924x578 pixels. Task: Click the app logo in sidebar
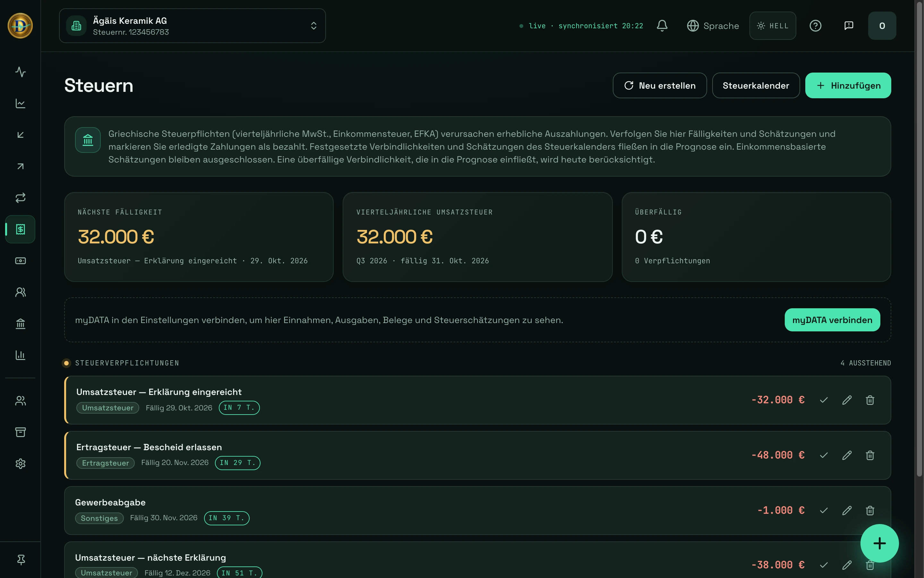[x=20, y=26]
